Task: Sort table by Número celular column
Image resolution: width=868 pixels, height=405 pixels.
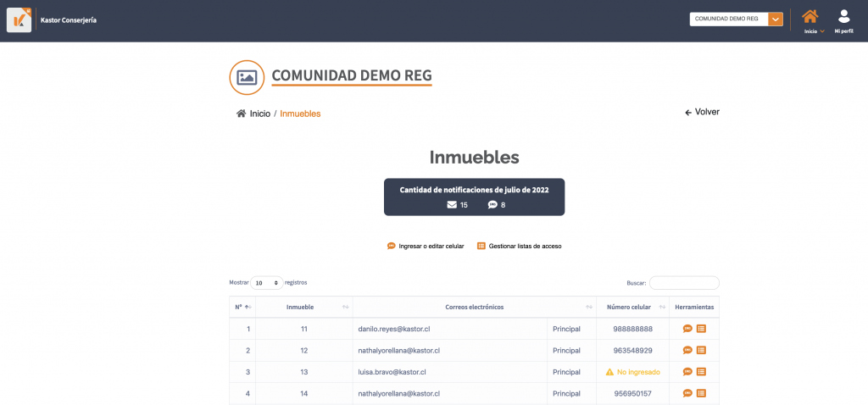Action: click(x=632, y=307)
